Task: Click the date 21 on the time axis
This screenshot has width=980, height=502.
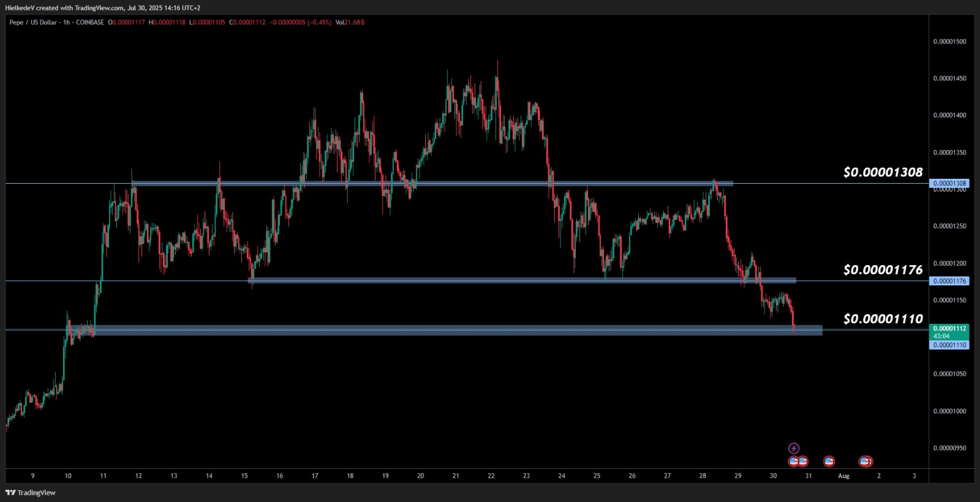Action: (x=456, y=476)
